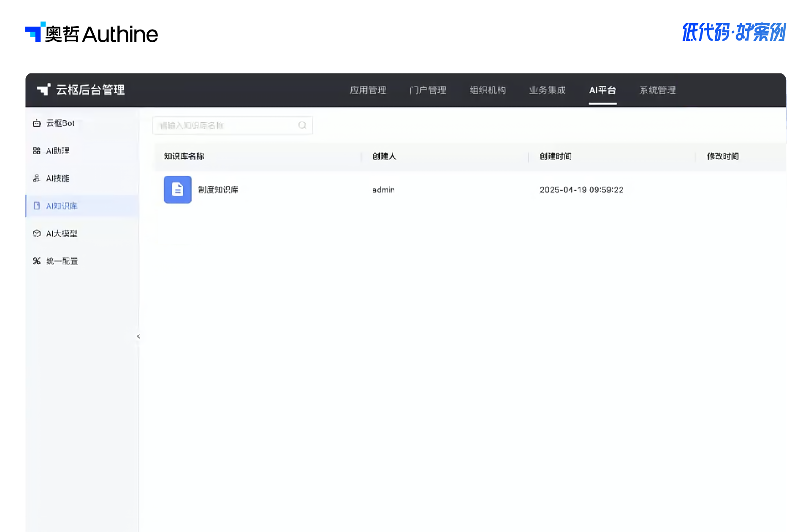The image size is (811, 532).
Task: Collapse the left sidebar panel
Action: pos(138,337)
